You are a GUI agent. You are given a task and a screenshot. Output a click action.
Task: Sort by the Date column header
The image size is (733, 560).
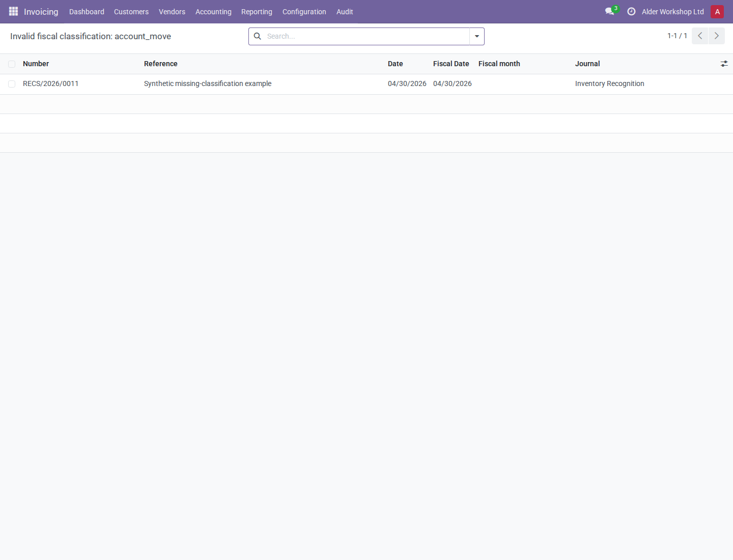396,64
